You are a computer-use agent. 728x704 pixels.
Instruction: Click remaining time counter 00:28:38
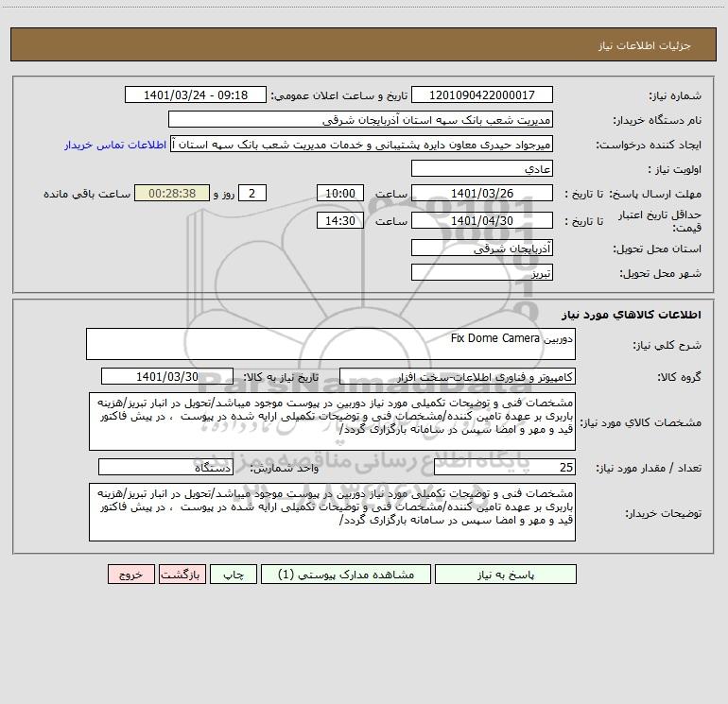172,193
